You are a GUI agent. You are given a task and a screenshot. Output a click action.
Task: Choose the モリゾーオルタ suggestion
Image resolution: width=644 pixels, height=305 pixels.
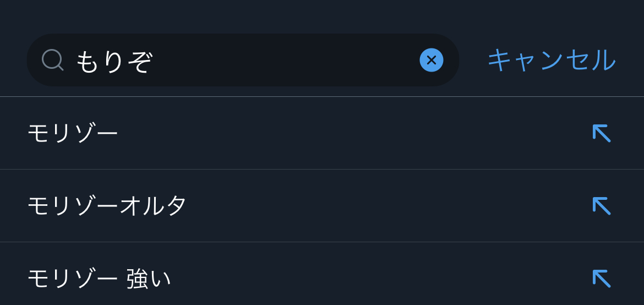pos(107,206)
